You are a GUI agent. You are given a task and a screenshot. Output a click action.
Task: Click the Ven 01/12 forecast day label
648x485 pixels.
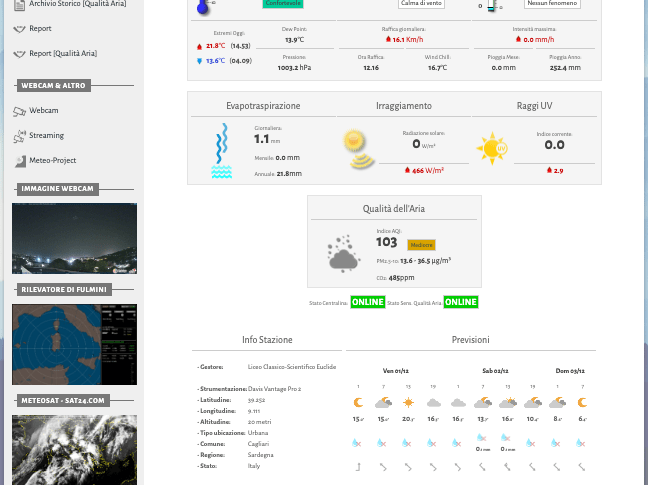pos(395,371)
